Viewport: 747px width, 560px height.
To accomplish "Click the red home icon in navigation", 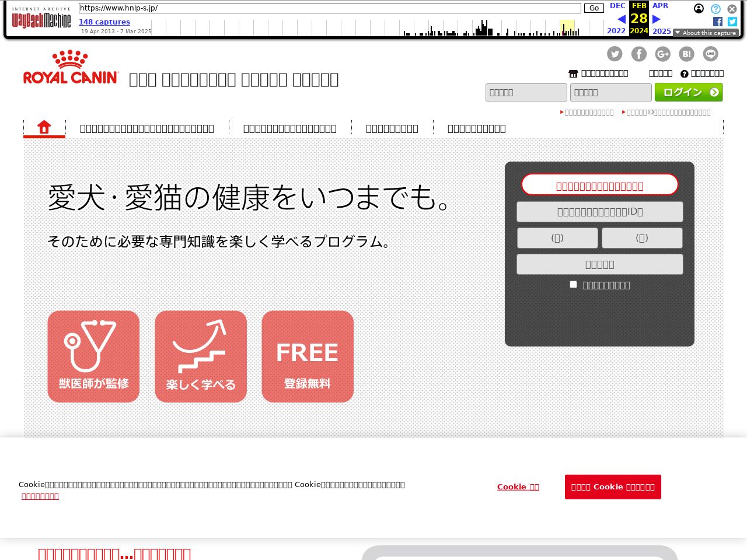I will 44,127.
